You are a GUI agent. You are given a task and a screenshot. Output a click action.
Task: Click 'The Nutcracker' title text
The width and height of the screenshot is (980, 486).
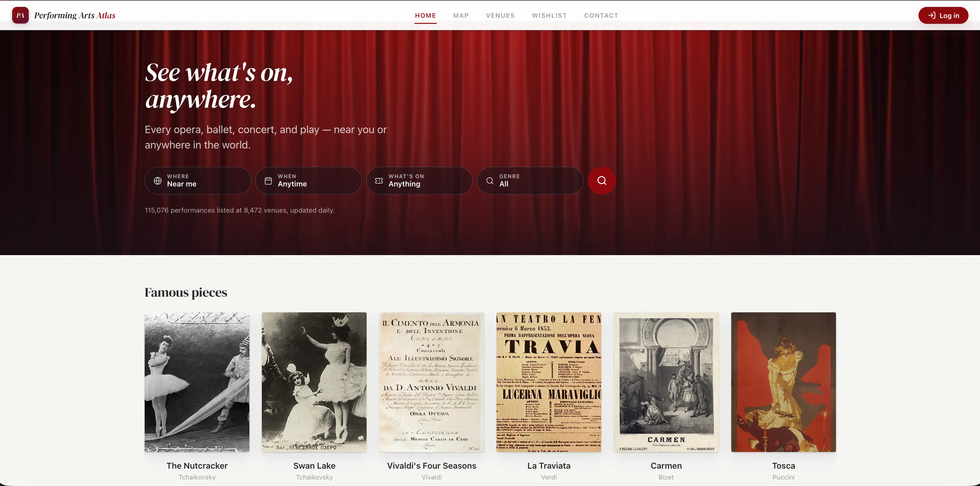tap(197, 465)
